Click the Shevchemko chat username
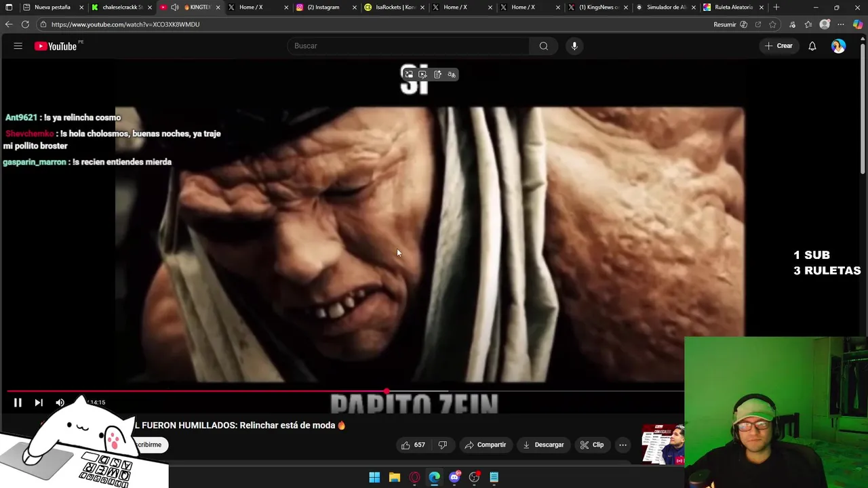This screenshot has height=488, width=868. pos(29,134)
